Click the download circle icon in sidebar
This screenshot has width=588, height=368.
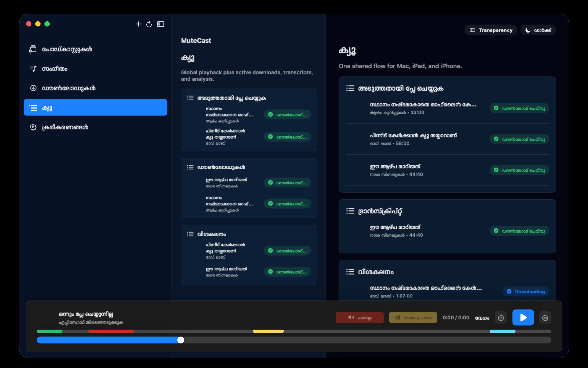coord(33,88)
